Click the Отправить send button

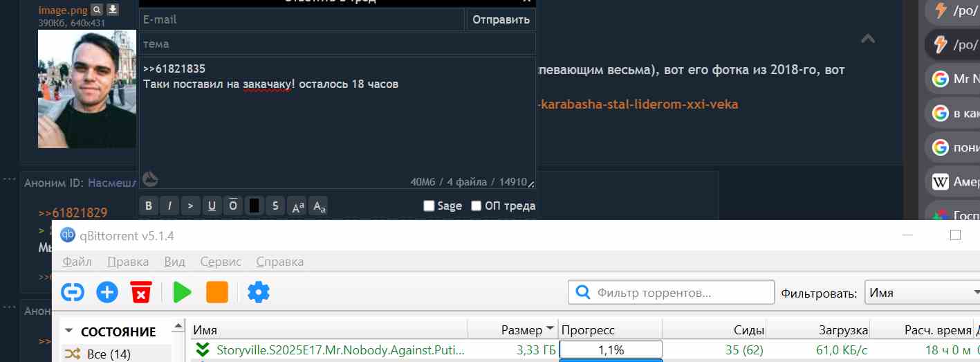pos(501,19)
